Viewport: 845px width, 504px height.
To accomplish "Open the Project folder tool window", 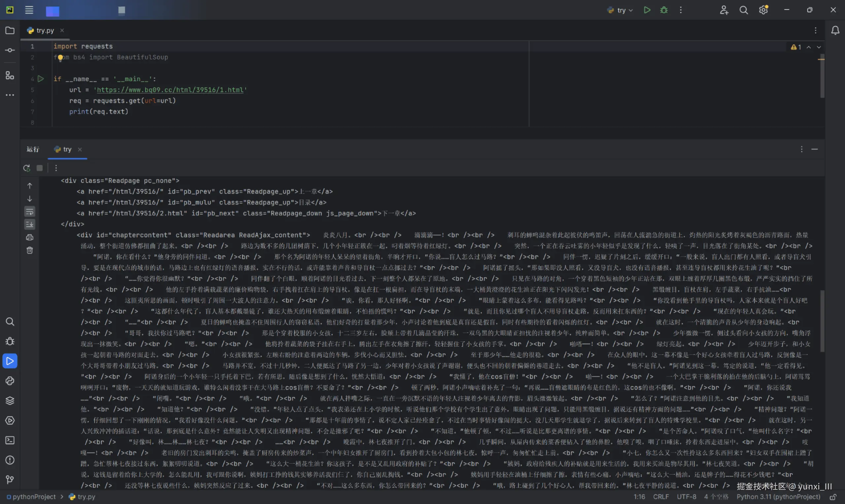I will 10,31.
